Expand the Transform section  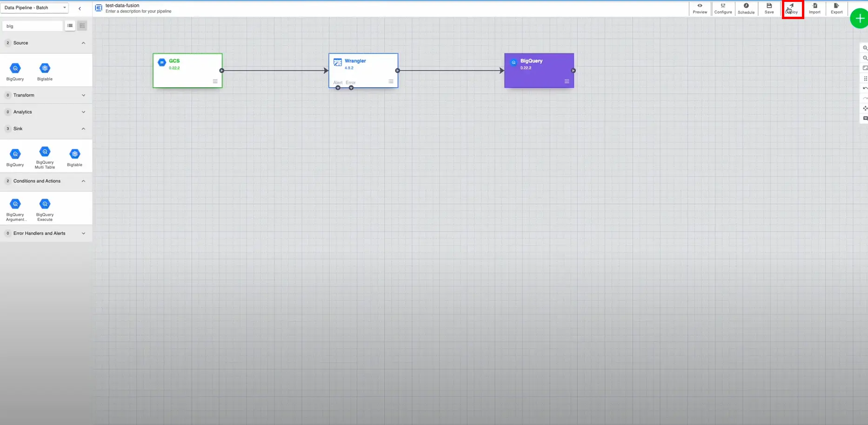[x=83, y=95]
